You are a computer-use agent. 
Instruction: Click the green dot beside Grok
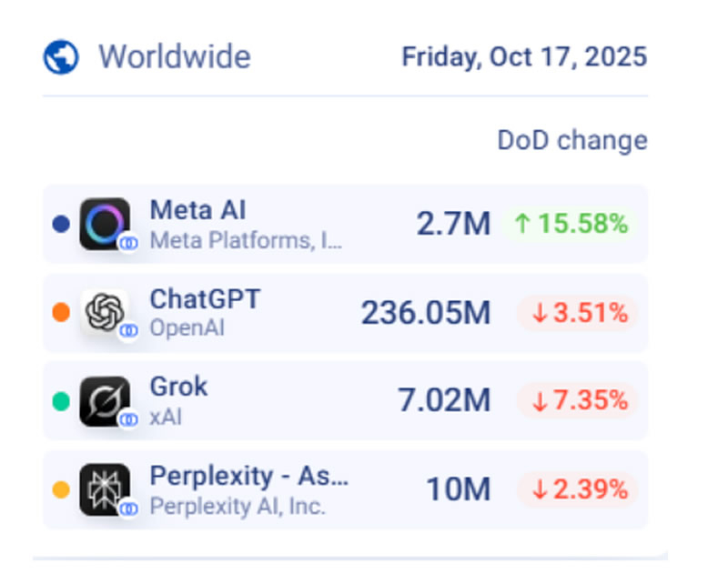(61, 401)
